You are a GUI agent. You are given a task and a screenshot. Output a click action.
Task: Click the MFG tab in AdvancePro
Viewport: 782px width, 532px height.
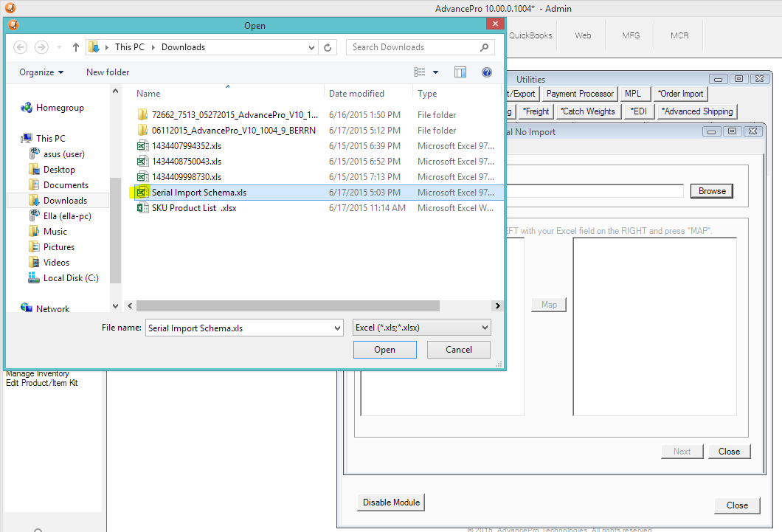[631, 35]
